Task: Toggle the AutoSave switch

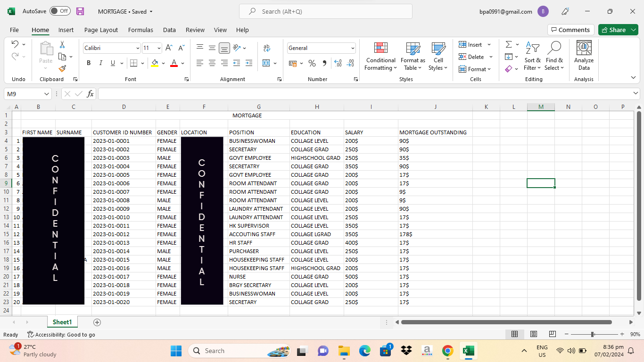Action: (x=60, y=11)
